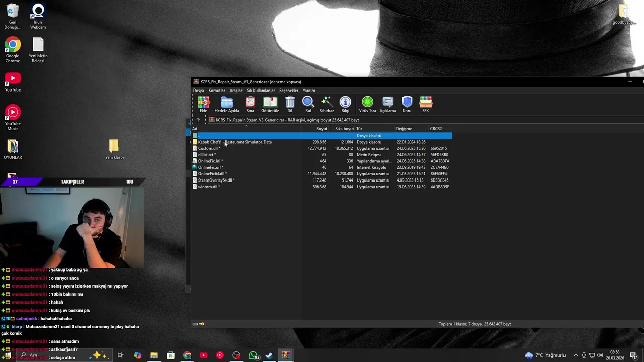Screen dimensions: 644x362
Task: Click the Koru (Protect) shield icon
Action: pos(407,104)
